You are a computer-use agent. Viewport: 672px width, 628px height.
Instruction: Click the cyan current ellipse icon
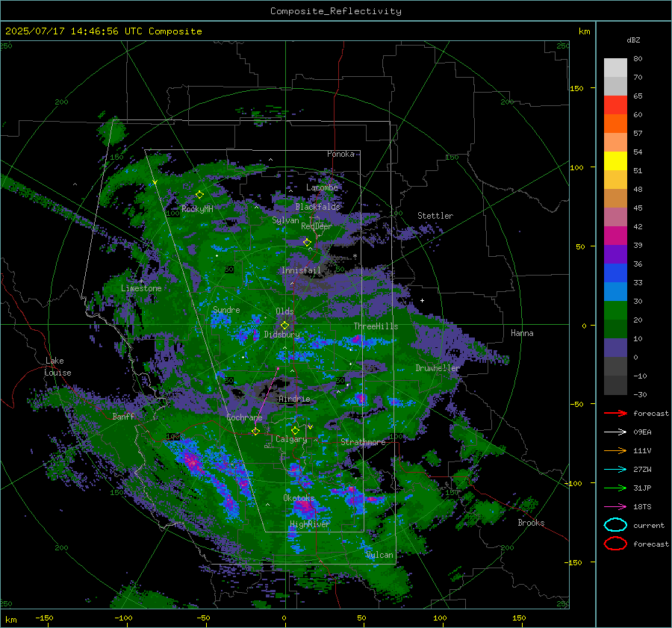pos(615,525)
